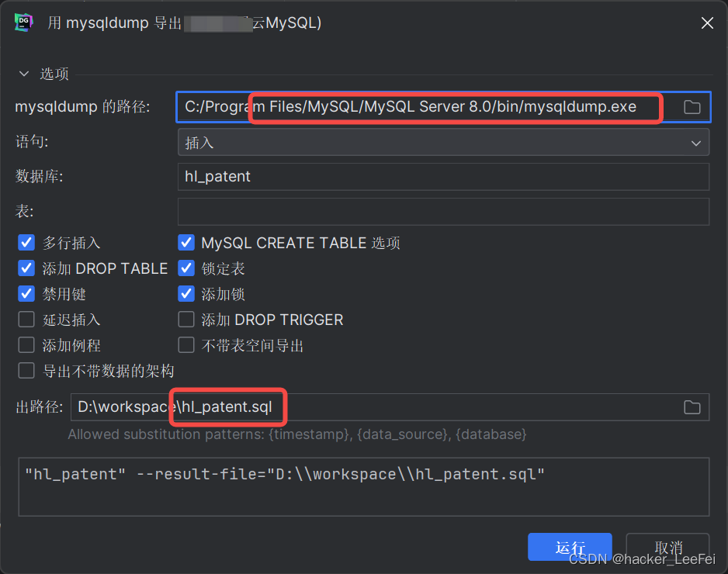Click the empty 表 input field

[443, 211]
